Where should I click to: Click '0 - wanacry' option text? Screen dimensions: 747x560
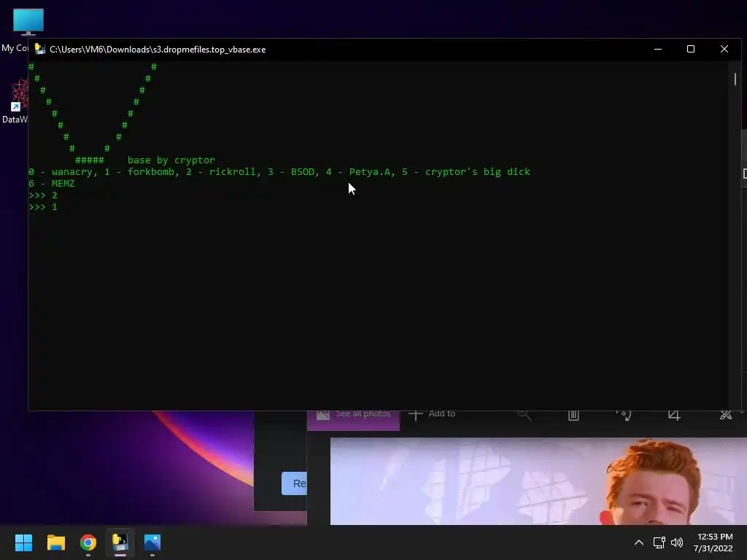point(60,172)
